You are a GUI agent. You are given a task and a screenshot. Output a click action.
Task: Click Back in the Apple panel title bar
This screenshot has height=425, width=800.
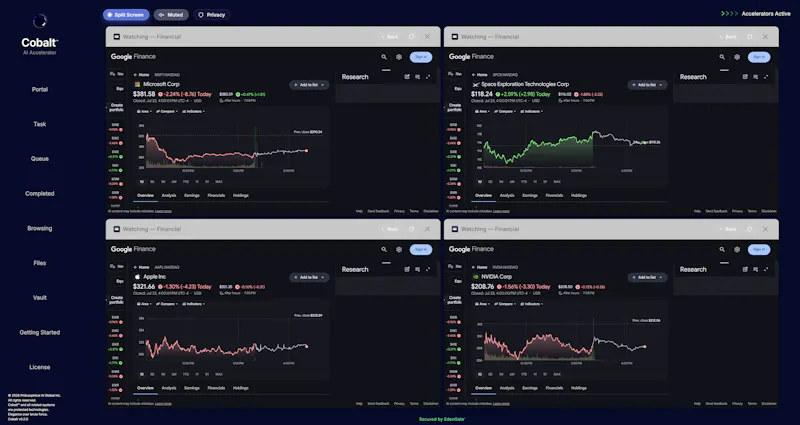point(390,229)
